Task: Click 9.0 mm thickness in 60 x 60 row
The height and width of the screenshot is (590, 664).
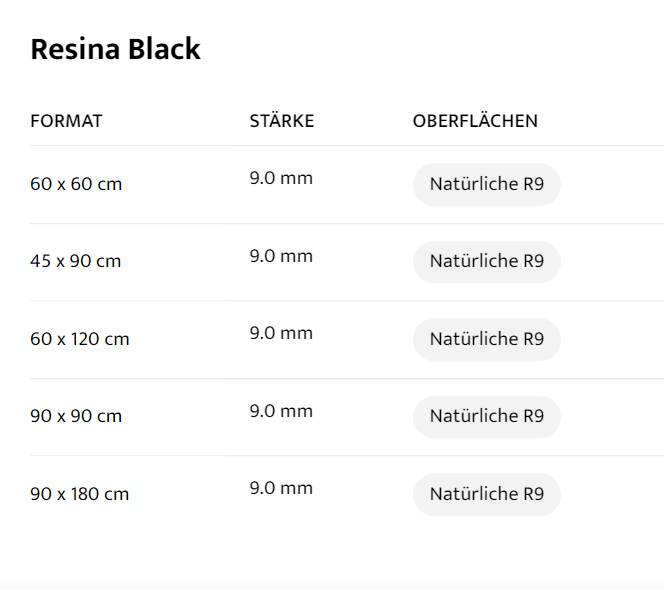Action: pyautogui.click(x=281, y=179)
